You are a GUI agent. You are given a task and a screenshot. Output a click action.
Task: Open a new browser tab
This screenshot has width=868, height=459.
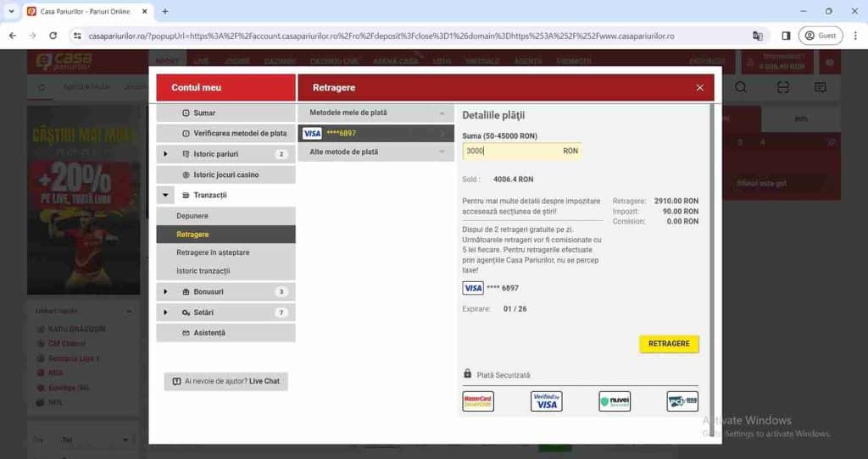(165, 11)
